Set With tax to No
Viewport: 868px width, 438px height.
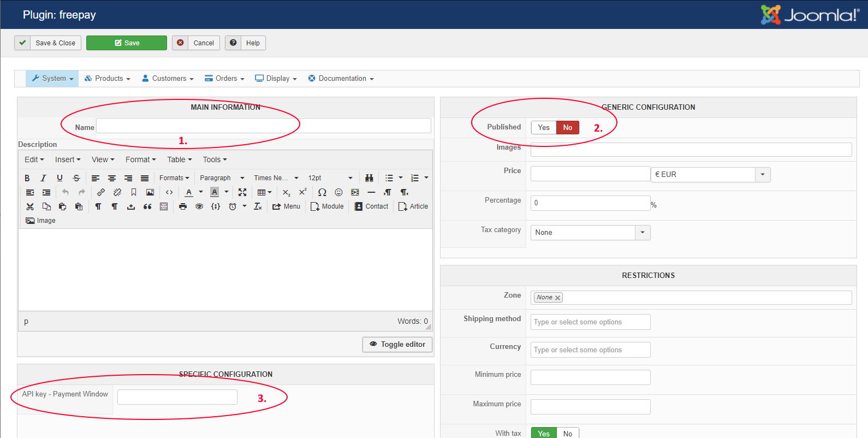[567, 434]
